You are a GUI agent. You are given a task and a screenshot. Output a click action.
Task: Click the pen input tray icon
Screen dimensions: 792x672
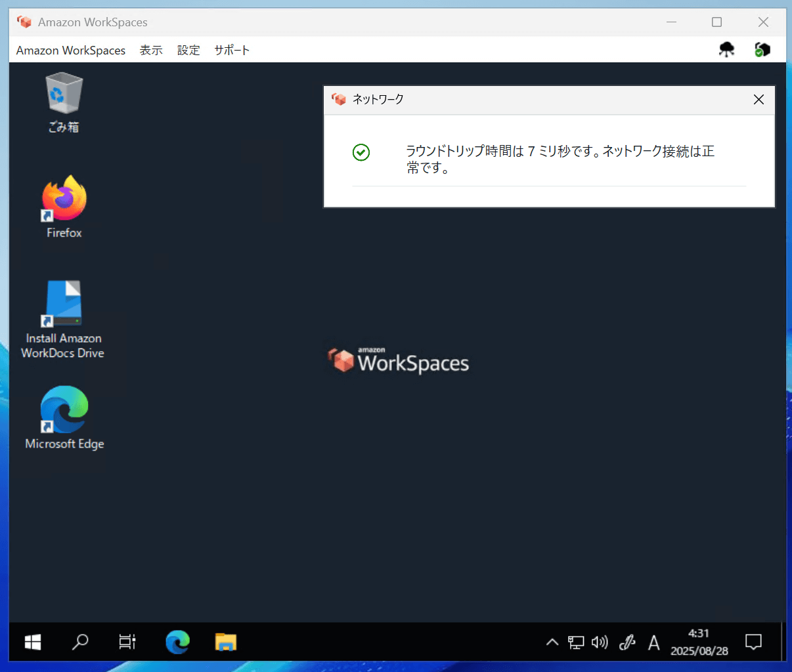click(x=627, y=642)
